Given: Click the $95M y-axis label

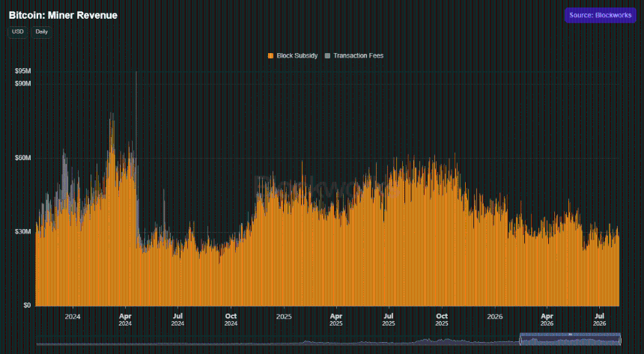Looking at the screenshot, I should (23, 71).
